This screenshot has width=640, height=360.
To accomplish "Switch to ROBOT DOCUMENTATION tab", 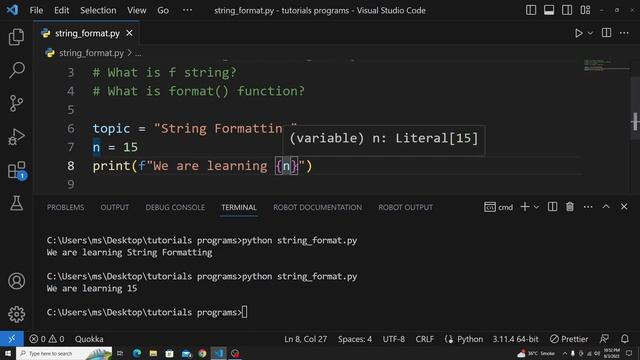I will click(x=318, y=207).
